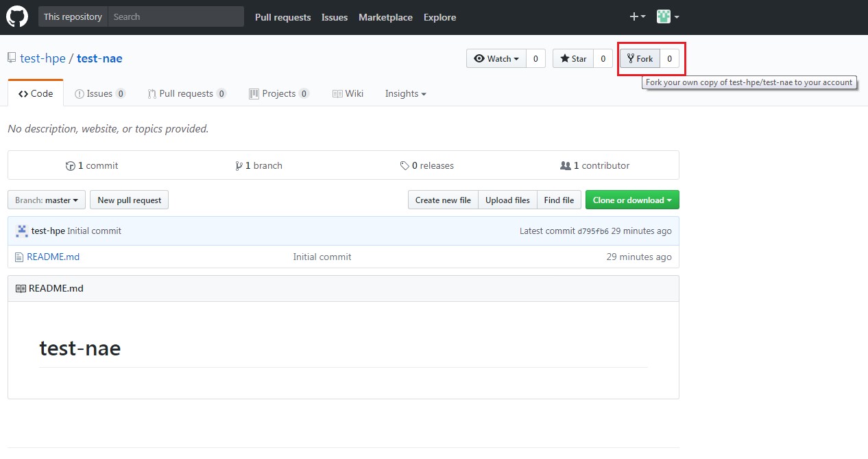Viewport: 868px width, 459px height.
Task: Click the New pull request button
Action: click(130, 200)
